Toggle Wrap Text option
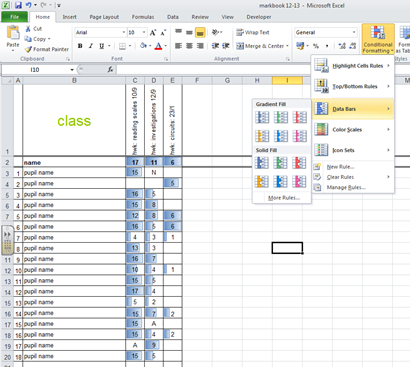The width and height of the screenshot is (410, 367). click(x=253, y=32)
